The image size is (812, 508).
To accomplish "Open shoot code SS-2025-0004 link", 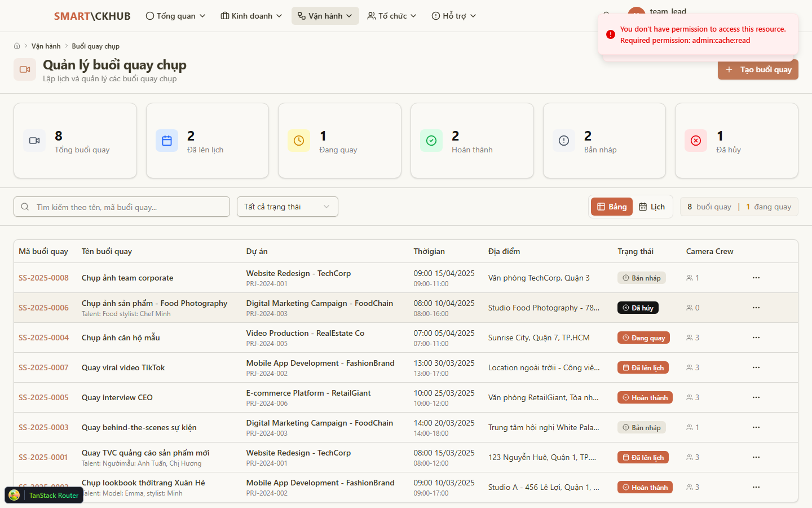I will click(x=43, y=338).
